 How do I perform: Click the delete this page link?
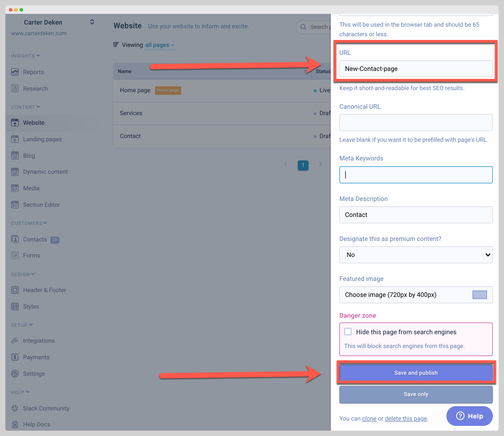click(x=406, y=418)
